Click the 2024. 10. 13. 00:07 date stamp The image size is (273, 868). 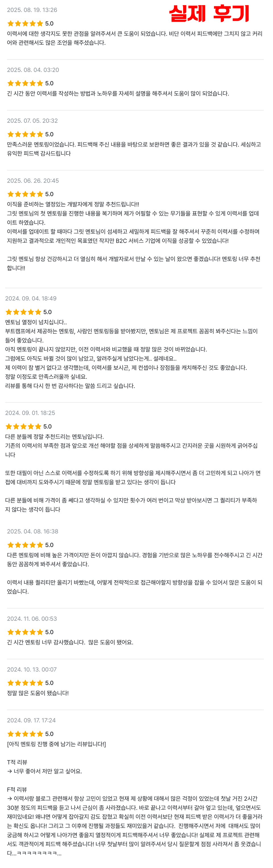click(x=32, y=670)
